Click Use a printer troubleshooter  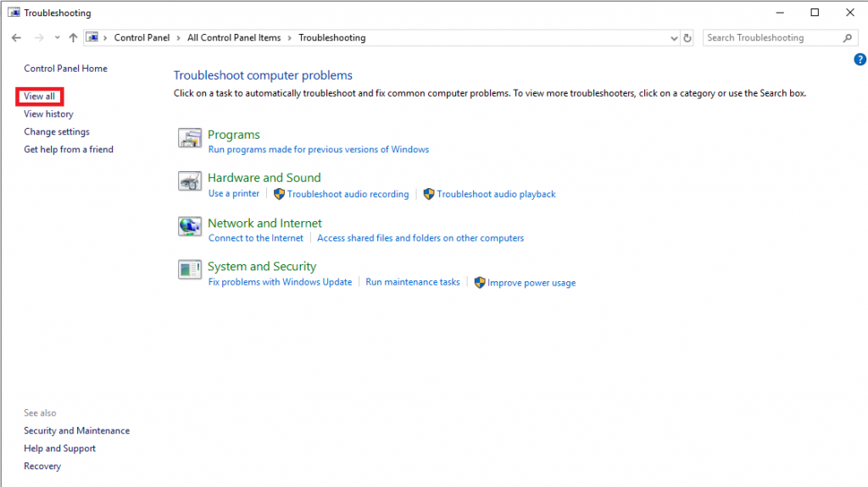point(234,194)
